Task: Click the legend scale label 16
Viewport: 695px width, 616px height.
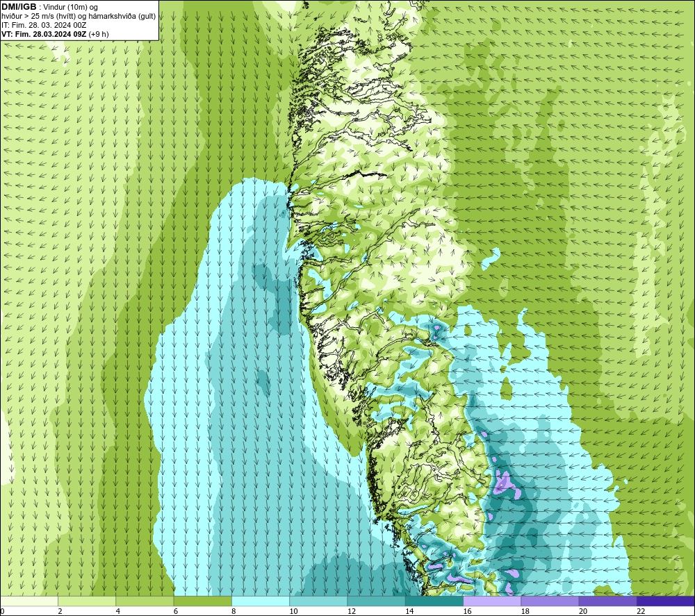Action: point(467,611)
